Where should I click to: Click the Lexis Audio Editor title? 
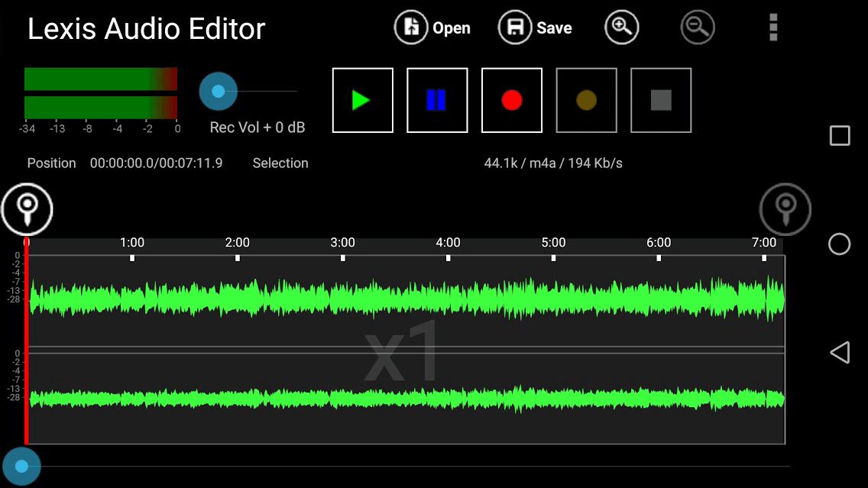[x=146, y=29]
